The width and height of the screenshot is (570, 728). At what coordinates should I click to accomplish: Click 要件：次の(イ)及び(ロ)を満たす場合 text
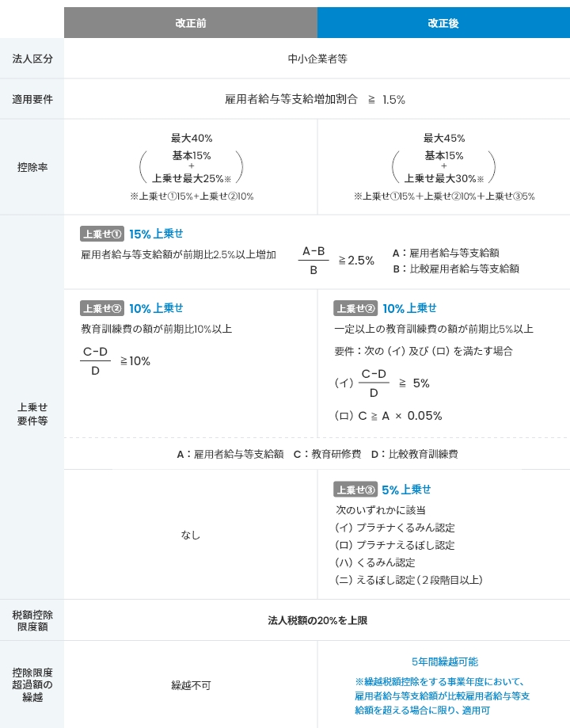424,351
